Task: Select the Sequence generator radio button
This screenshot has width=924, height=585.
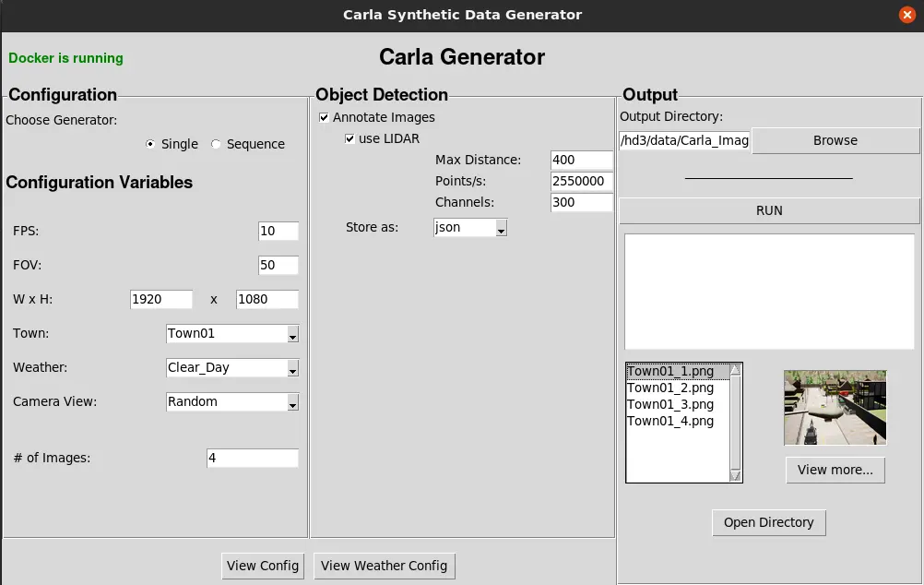Action: click(x=217, y=144)
